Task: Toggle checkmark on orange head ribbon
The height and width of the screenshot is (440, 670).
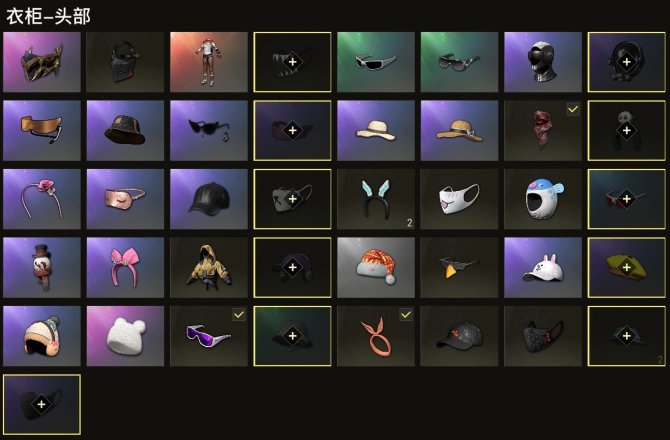Action: pyautogui.click(x=406, y=315)
